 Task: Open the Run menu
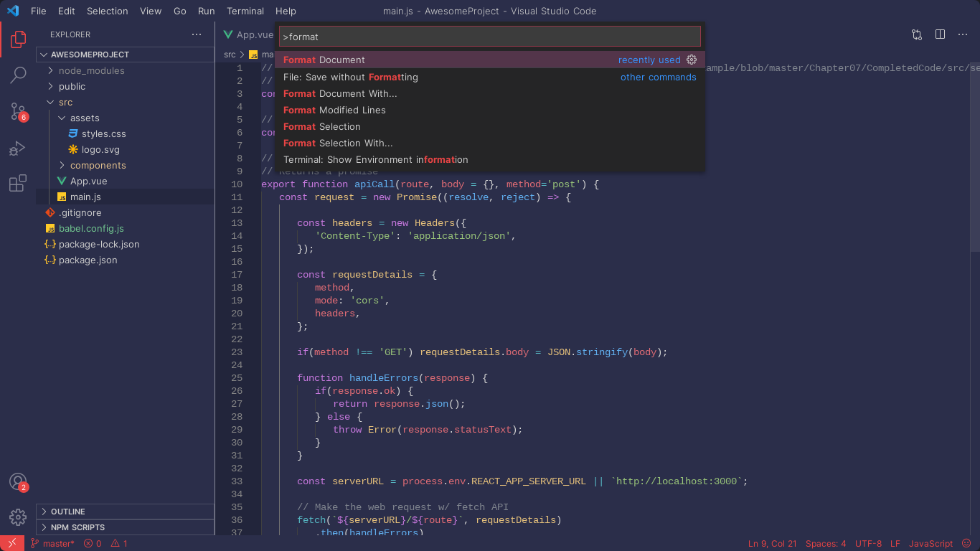206,11
